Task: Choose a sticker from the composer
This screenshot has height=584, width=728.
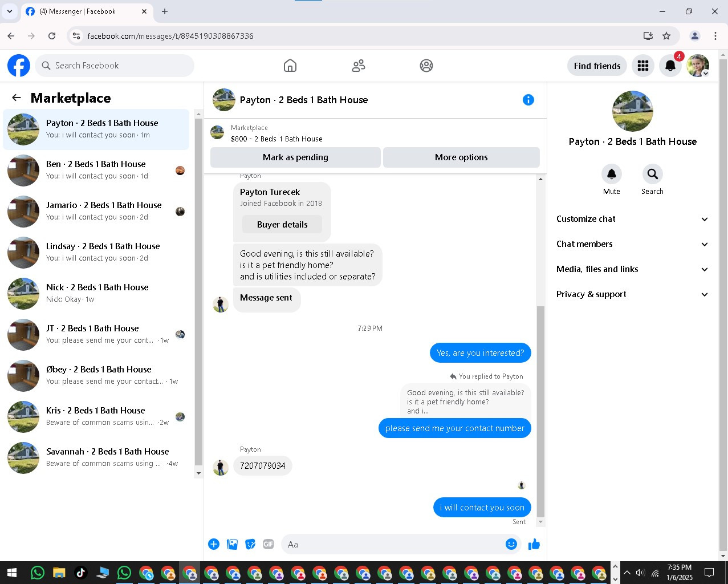Action: pyautogui.click(x=250, y=544)
